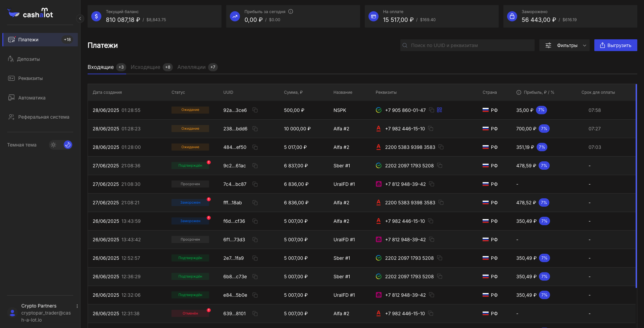Open the Фильтры dropdown
The height and width of the screenshot is (328, 644).
click(564, 45)
